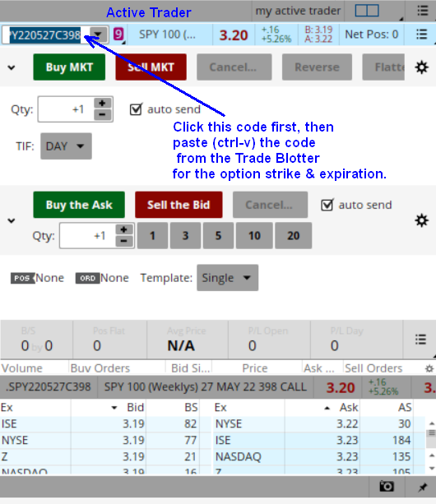
Task: Click the upper Qty input field
Action: pyautogui.click(x=66, y=109)
